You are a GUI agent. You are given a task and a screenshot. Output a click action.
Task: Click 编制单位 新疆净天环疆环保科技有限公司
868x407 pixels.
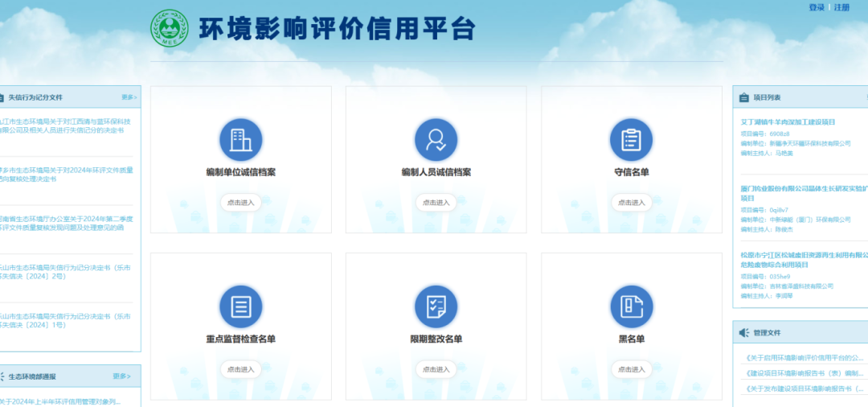(x=796, y=143)
